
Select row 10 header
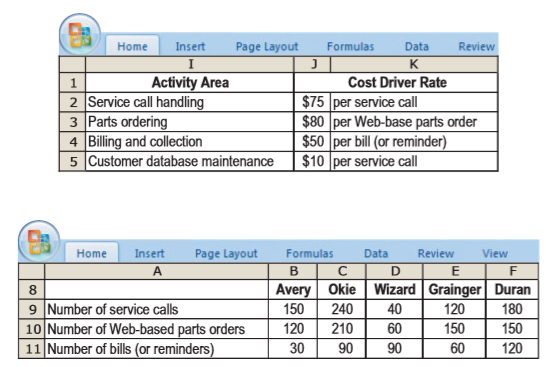32,329
